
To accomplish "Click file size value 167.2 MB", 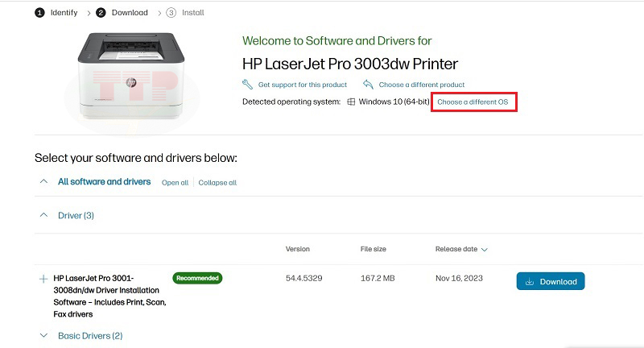I will point(378,278).
